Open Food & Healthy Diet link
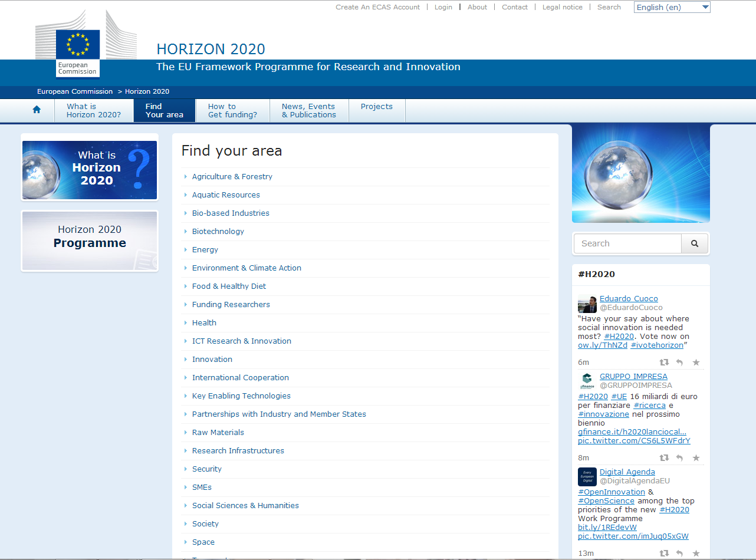The image size is (756, 560). (229, 286)
